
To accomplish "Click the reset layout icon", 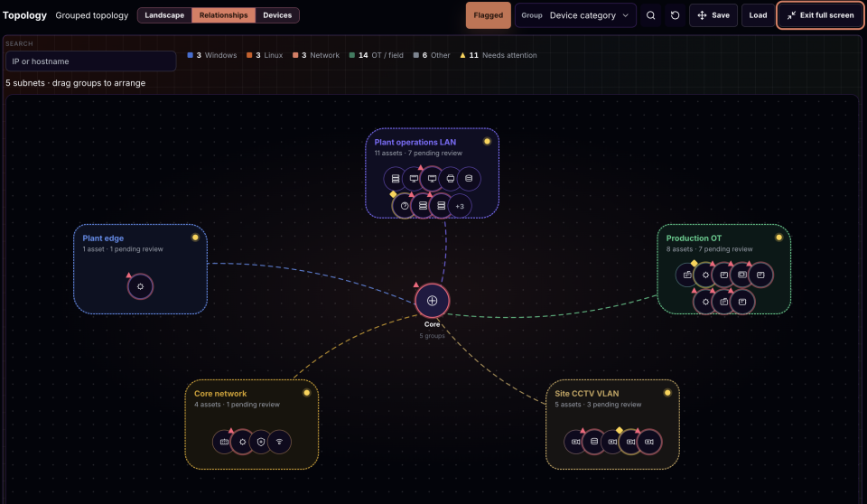I will pyautogui.click(x=676, y=15).
